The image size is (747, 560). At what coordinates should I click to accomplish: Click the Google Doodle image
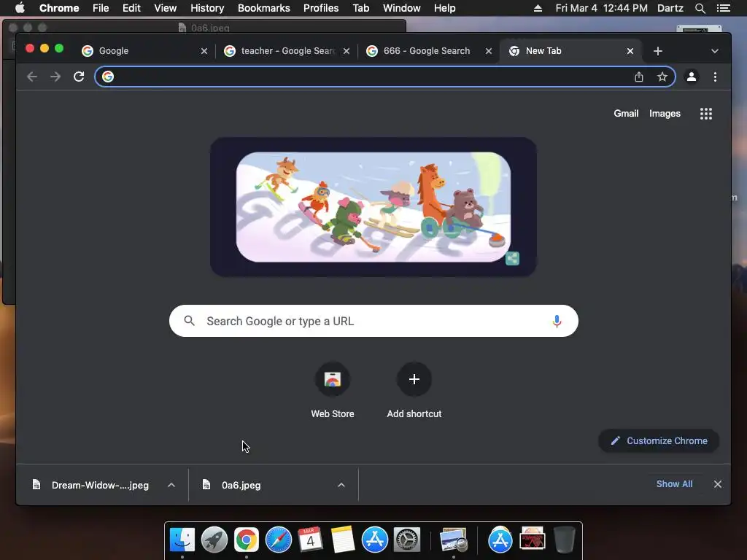coord(373,206)
